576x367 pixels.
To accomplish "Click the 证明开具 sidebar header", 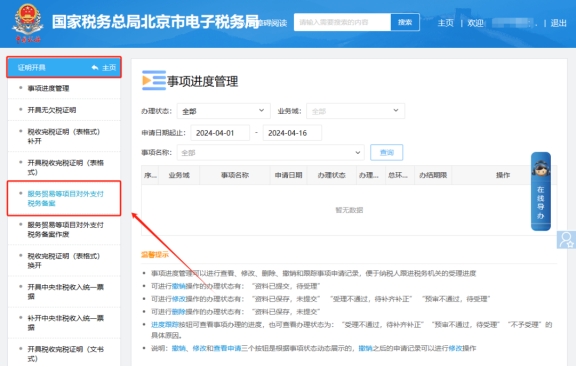I will click(32, 68).
